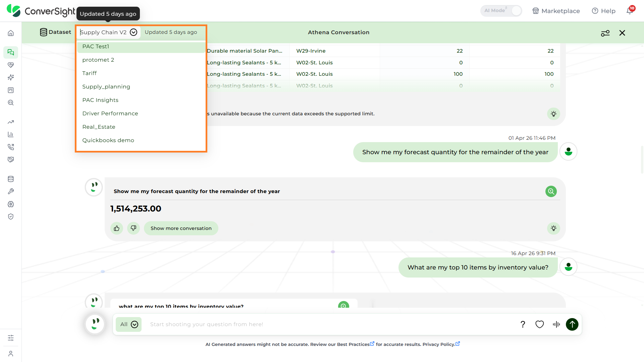Open the database icon in sidebar
This screenshot has width=644, height=362.
click(11, 179)
